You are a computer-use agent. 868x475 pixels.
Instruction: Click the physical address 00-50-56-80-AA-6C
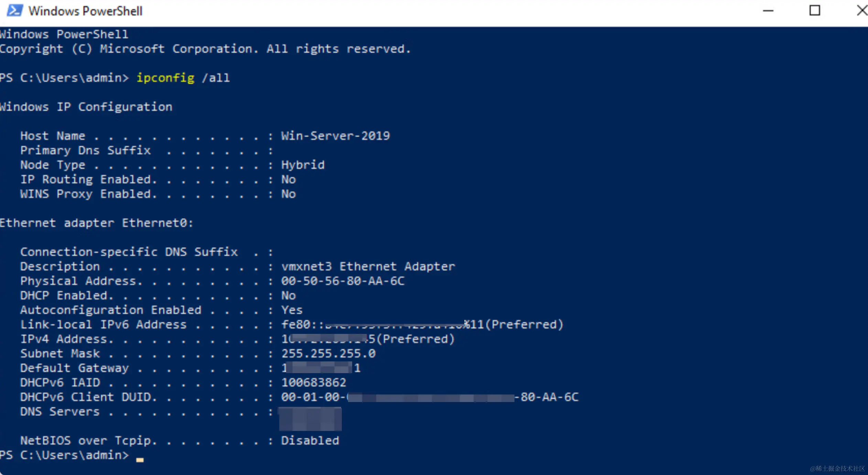click(343, 281)
